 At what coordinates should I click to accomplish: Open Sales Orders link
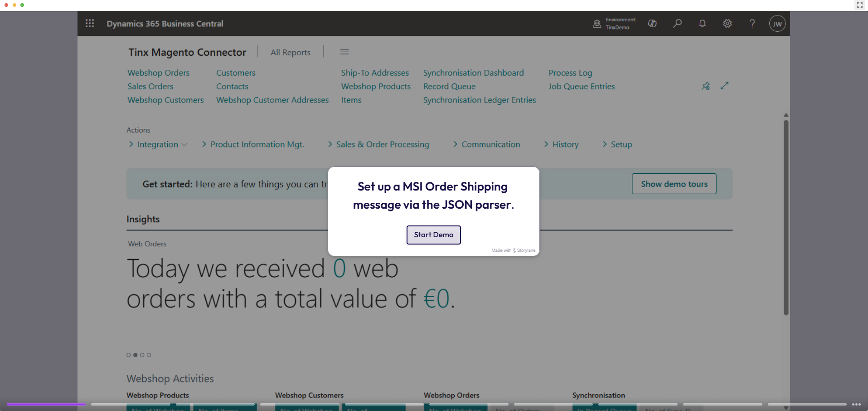tap(150, 86)
